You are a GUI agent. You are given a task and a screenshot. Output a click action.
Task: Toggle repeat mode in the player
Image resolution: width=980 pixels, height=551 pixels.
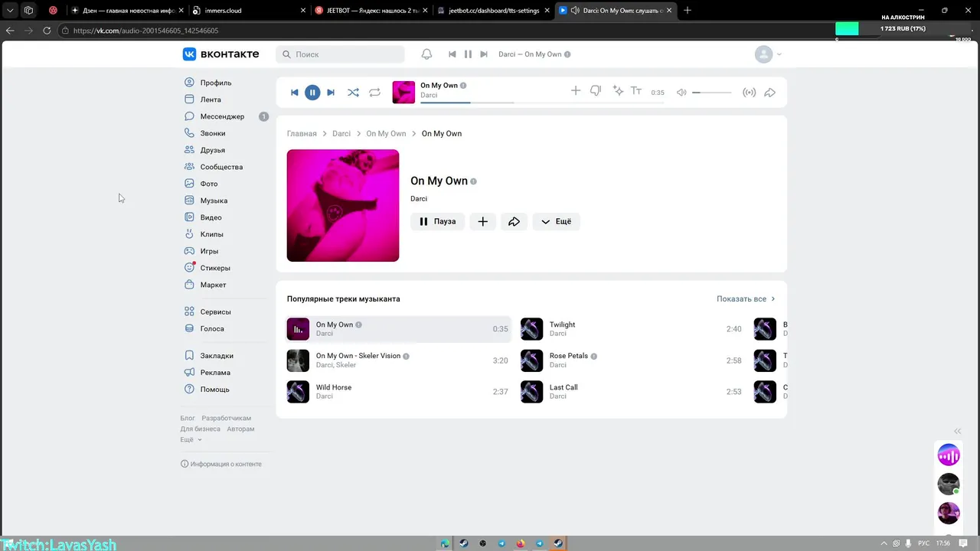coord(374,93)
